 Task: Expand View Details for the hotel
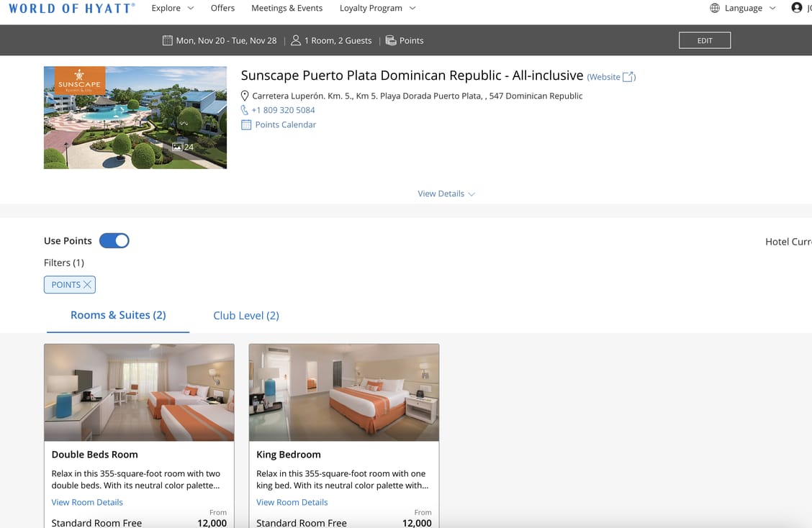(x=446, y=194)
